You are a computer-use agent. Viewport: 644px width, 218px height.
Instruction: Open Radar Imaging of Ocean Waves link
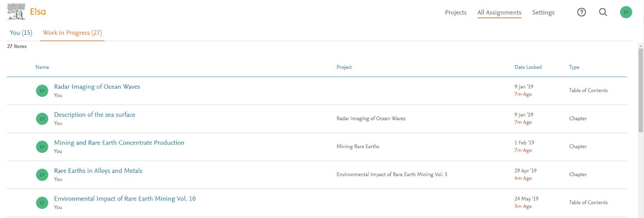click(x=97, y=87)
